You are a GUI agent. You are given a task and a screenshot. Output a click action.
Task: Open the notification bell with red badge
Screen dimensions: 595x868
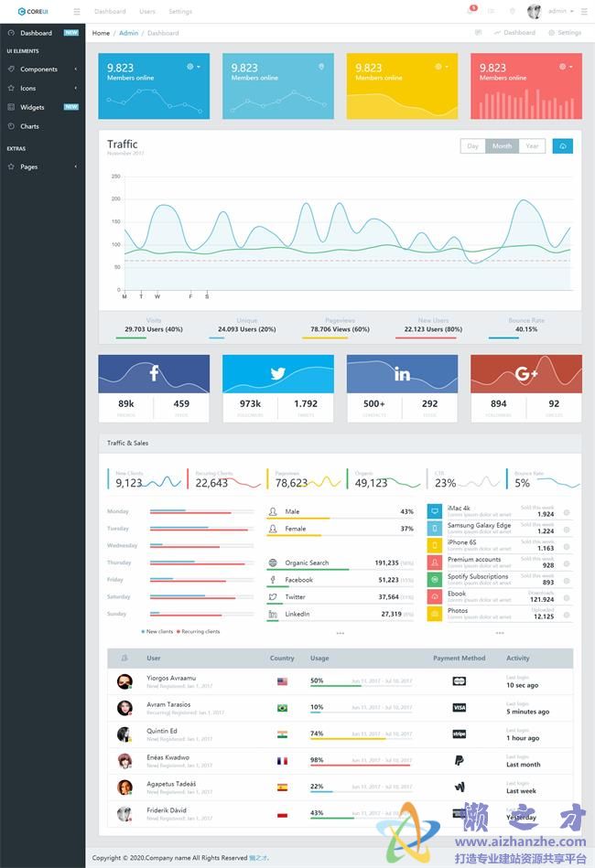(x=471, y=11)
